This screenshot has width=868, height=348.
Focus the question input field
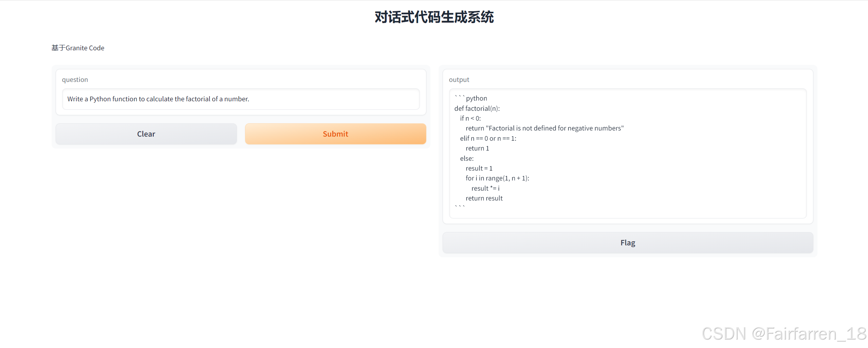(241, 99)
